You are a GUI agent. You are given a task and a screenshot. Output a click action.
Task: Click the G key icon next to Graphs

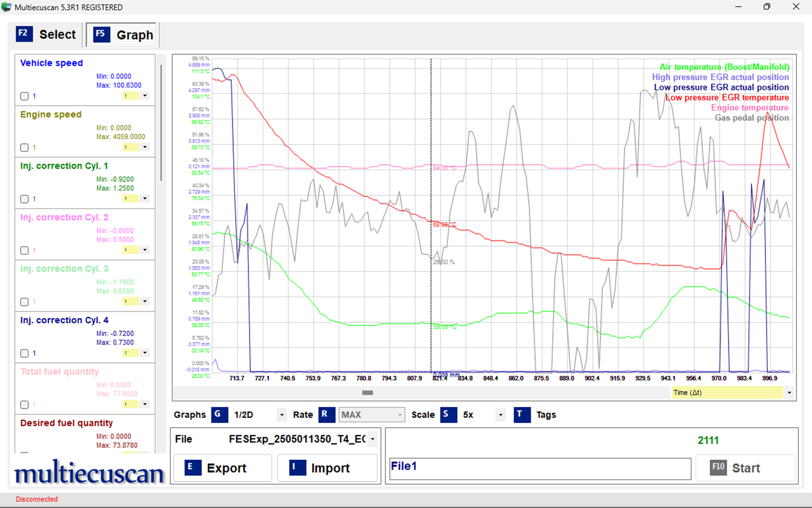(219, 415)
